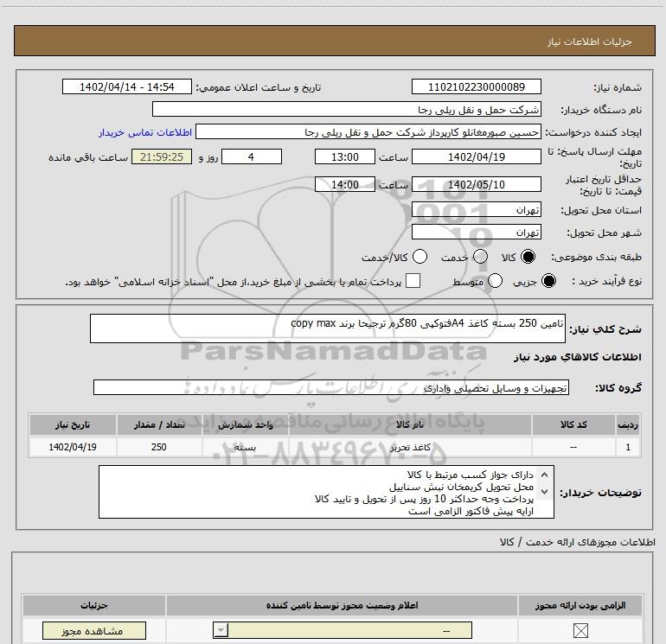
Task: Select the کالا/خدمت radio button
Action: pos(419,257)
